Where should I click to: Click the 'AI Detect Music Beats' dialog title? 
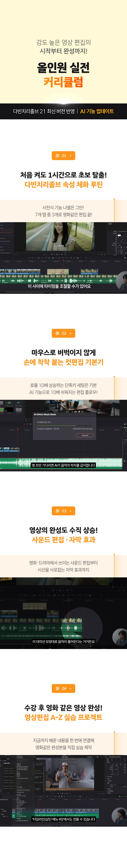click(45, 414)
